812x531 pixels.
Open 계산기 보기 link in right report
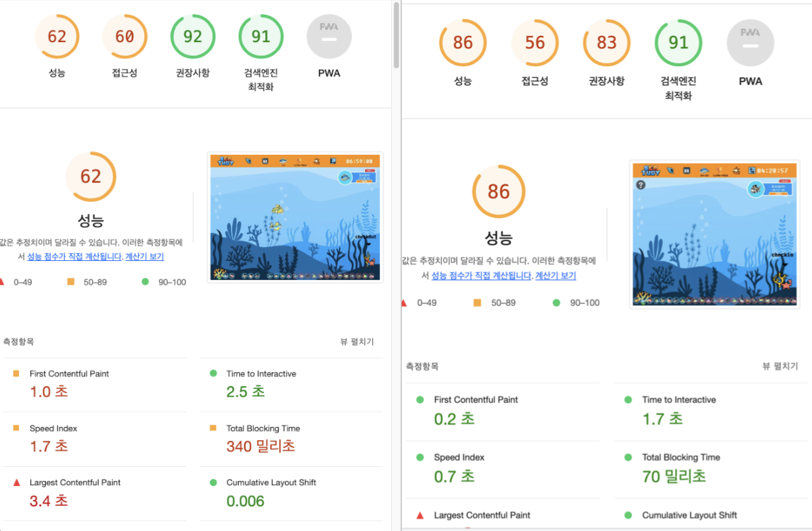point(556,275)
